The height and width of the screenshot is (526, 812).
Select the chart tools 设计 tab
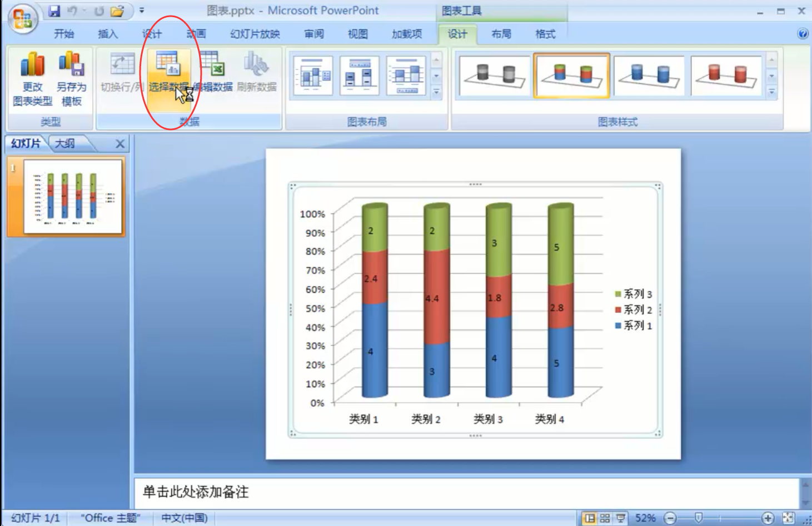457,34
